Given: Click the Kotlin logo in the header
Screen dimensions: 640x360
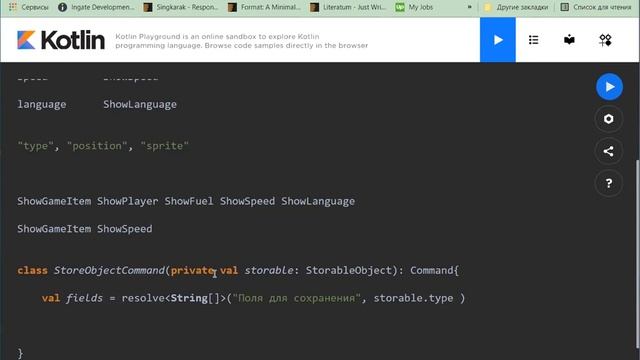Looking at the screenshot, I should coord(61,40).
